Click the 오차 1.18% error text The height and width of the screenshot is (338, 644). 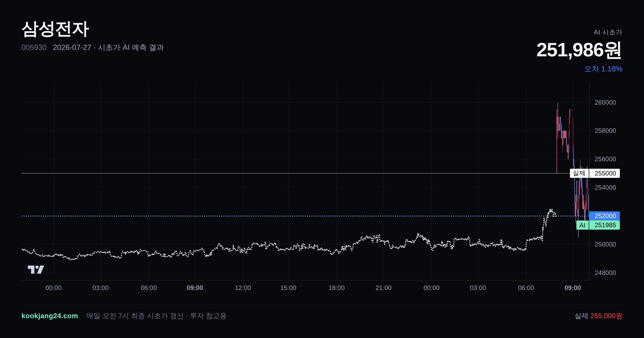coord(603,69)
